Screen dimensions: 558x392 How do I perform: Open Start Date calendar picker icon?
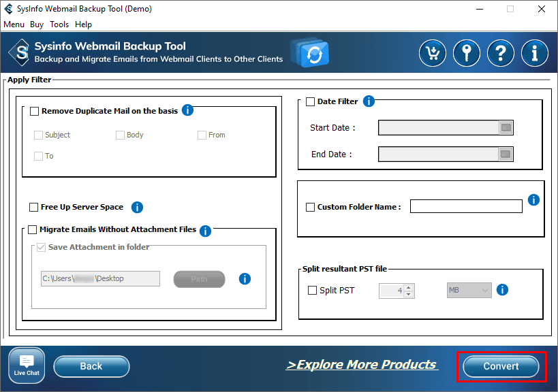click(506, 127)
